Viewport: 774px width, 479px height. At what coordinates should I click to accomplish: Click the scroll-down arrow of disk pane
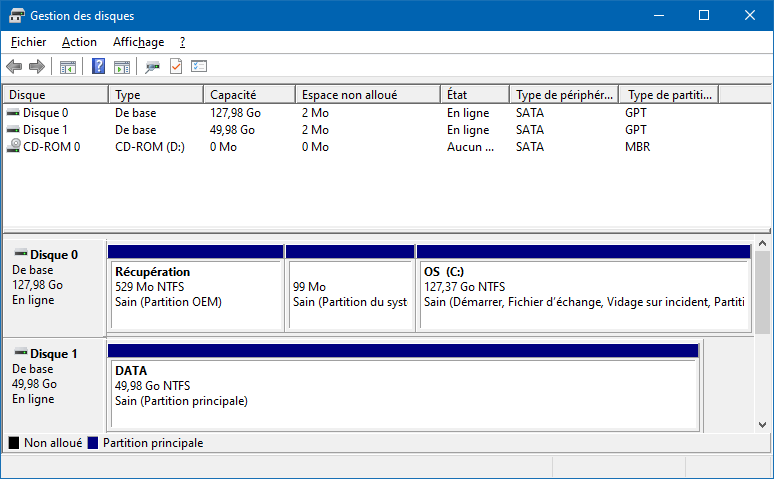tap(762, 425)
